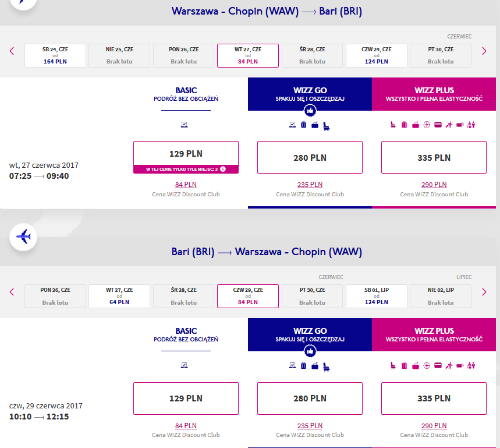Select outbound date NIE 25, CZE with no flight
500x448 pixels.
119,55
